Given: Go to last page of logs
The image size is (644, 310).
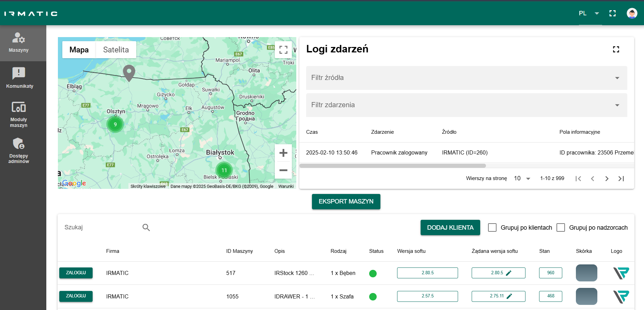Looking at the screenshot, I should pos(621,179).
